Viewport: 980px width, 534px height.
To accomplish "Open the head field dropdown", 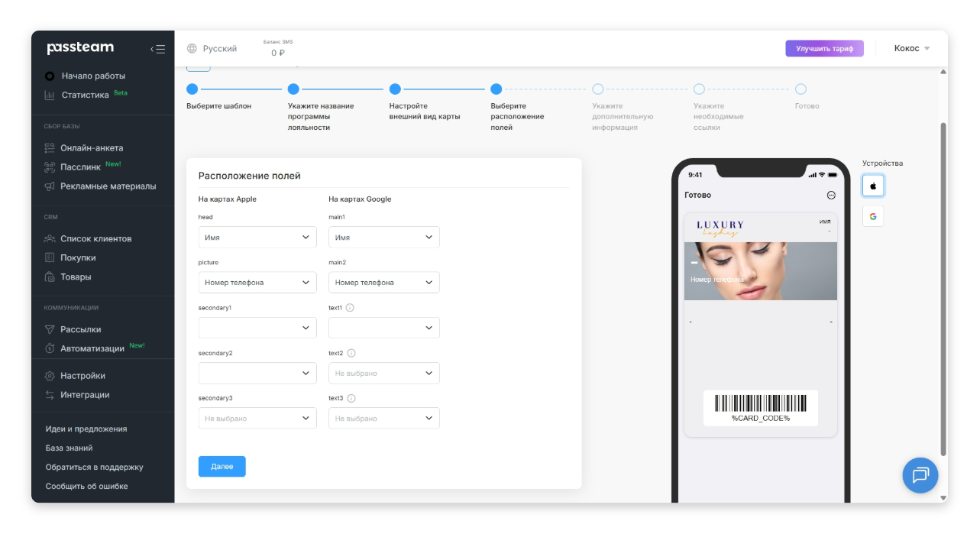I will coord(257,238).
